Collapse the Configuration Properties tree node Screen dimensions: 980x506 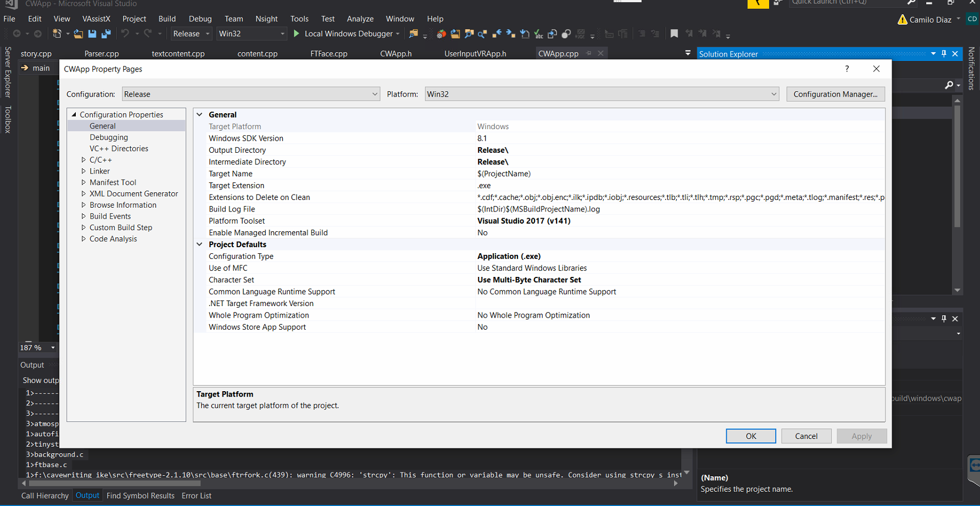(74, 114)
